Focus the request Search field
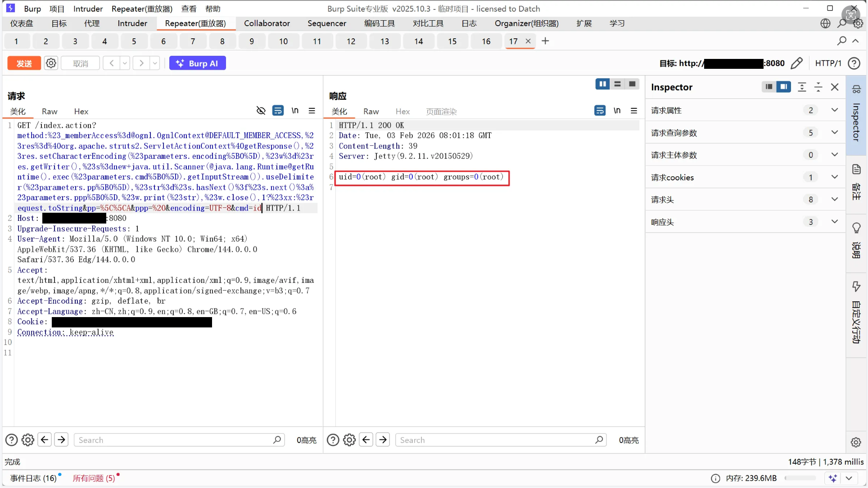The height and width of the screenshot is (488, 868). (180, 440)
